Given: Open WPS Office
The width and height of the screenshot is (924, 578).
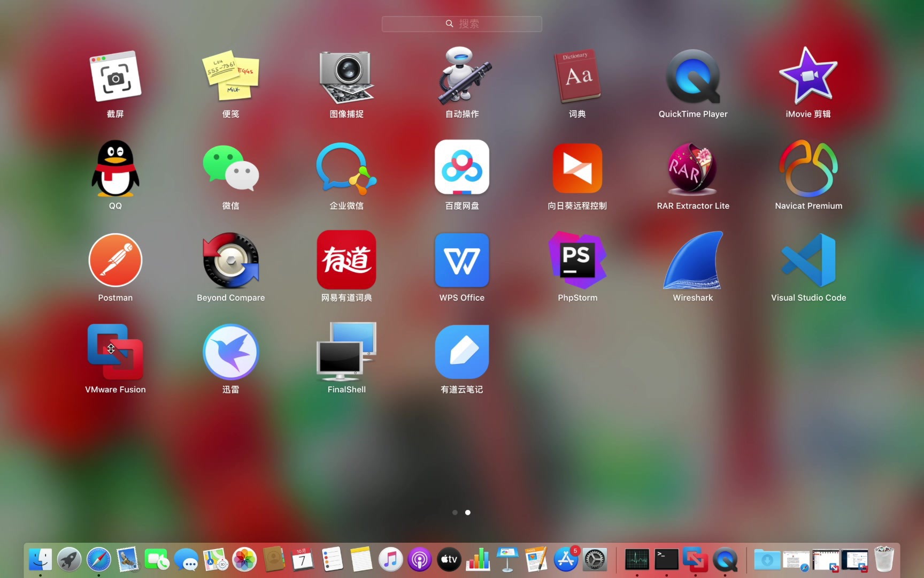Looking at the screenshot, I should coord(461,261).
